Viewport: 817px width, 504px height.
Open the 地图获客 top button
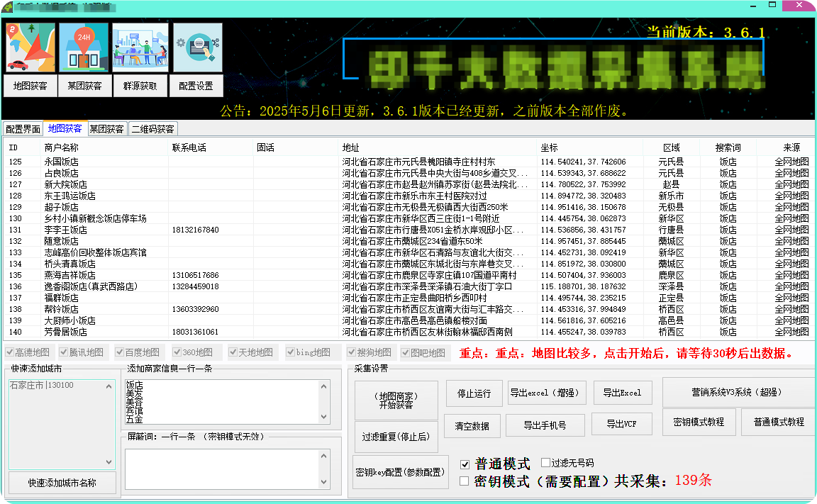click(x=30, y=86)
